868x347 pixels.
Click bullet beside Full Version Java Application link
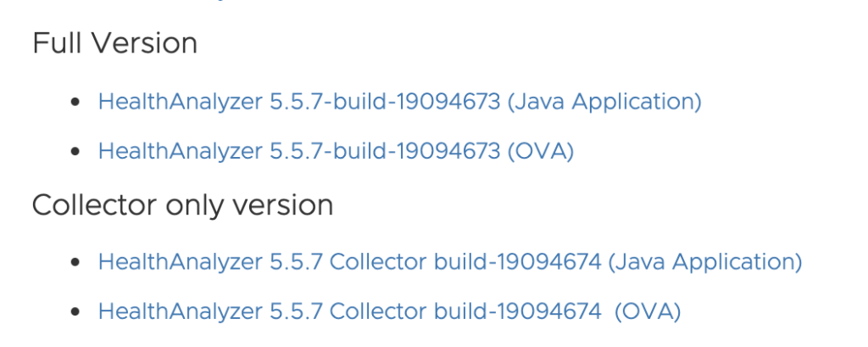(x=75, y=103)
